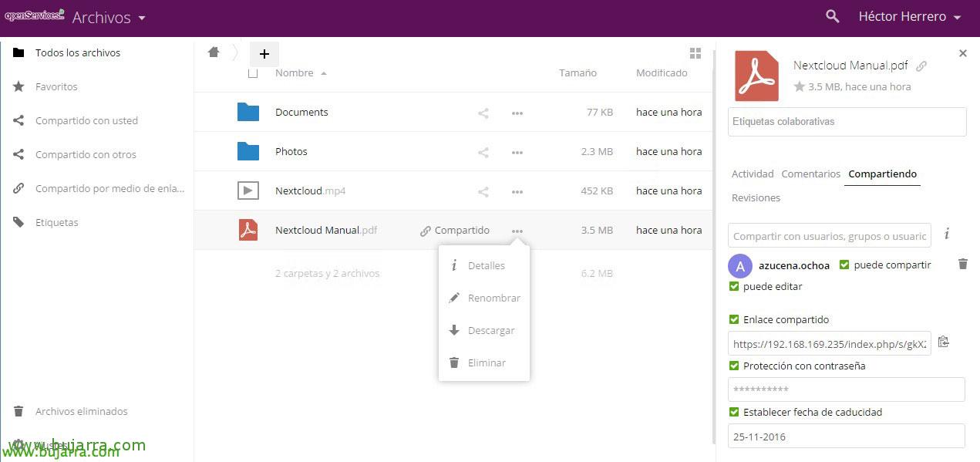Switch to grid view using the grid icon
The width and height of the screenshot is (980, 462).
pos(695,53)
